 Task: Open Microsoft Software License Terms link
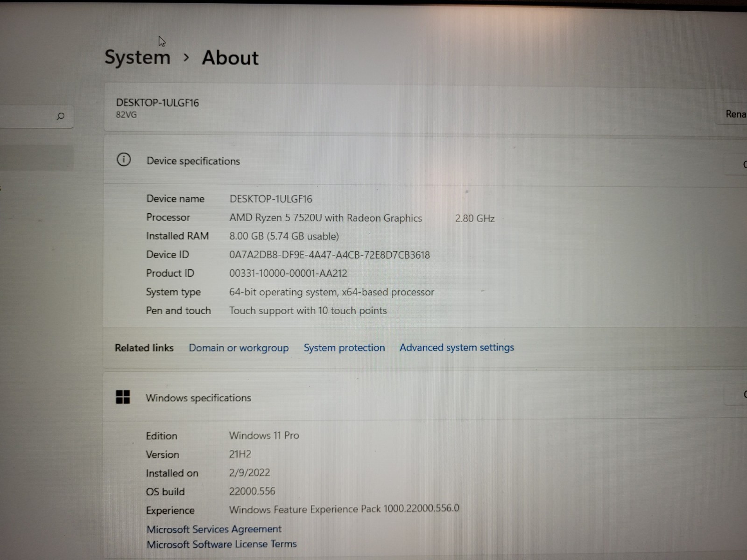pyautogui.click(x=221, y=544)
